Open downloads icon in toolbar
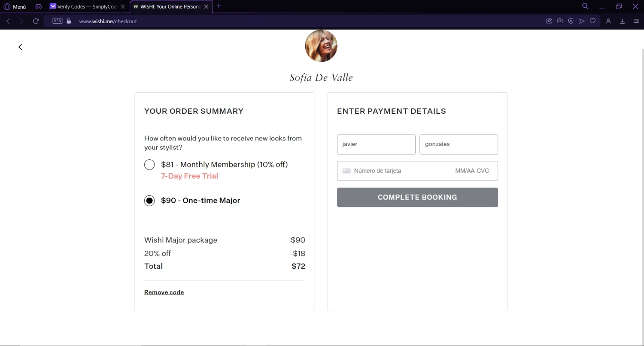This screenshot has height=346, width=644. [x=622, y=21]
